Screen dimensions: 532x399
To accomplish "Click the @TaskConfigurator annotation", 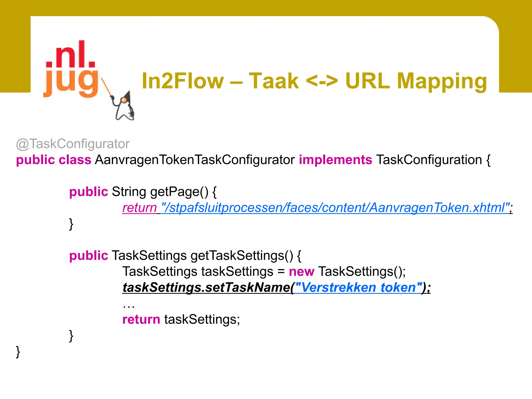I will pyautogui.click(x=73, y=144).
